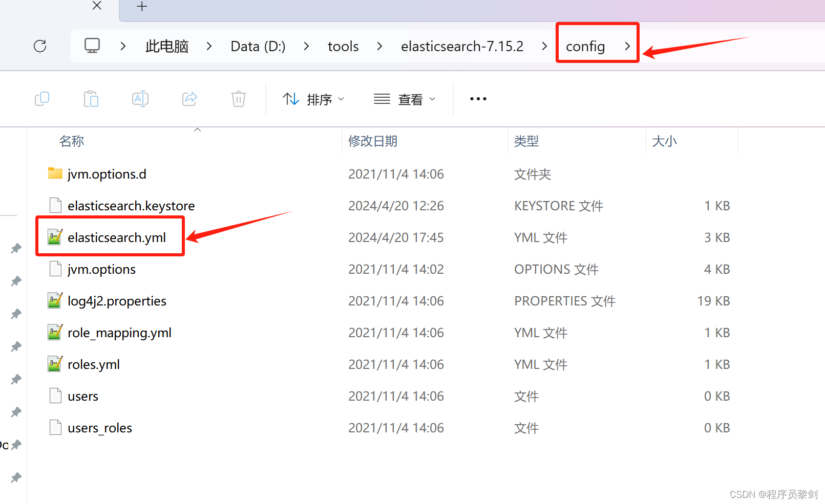Click the Refresh icon in the address bar
Viewport: 825px width, 504px height.
click(x=40, y=46)
